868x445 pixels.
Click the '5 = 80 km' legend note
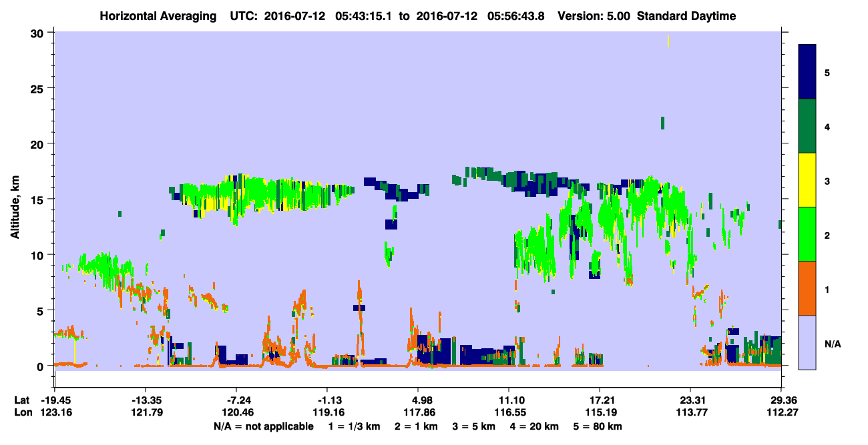tap(598, 426)
